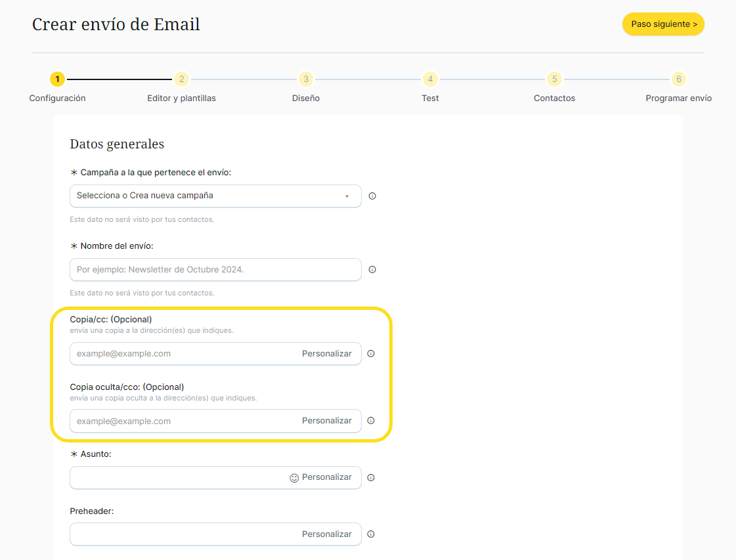Open step 6 Programar envío
The image size is (736, 560).
pos(679,79)
